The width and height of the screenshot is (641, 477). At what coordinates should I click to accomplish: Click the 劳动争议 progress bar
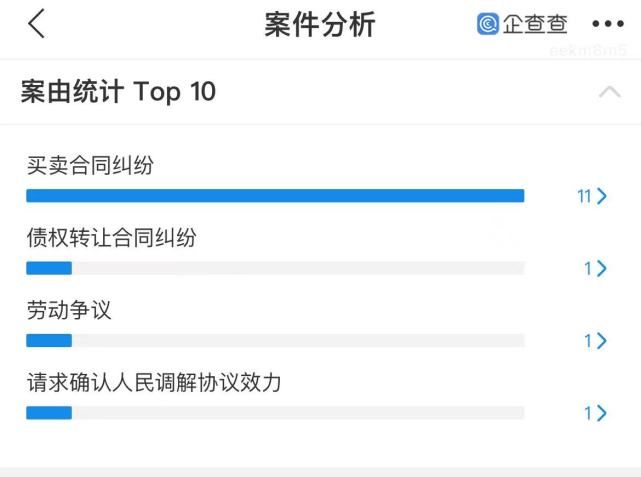[275, 340]
